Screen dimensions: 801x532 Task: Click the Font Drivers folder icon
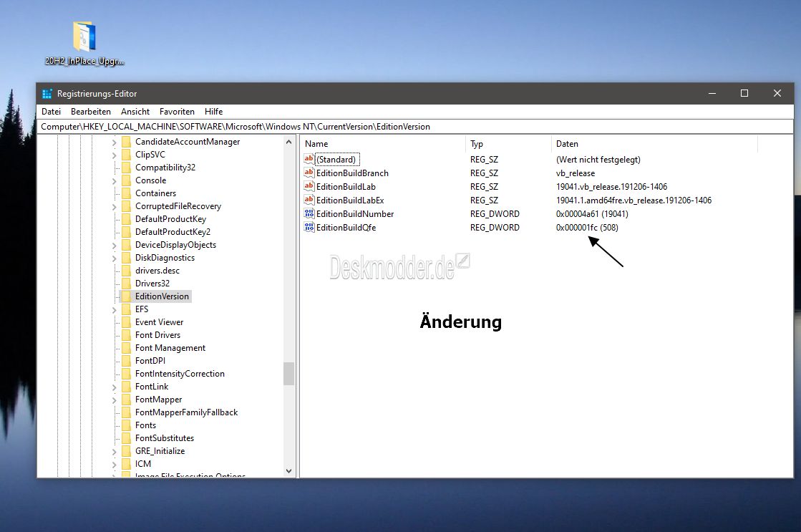pos(126,334)
